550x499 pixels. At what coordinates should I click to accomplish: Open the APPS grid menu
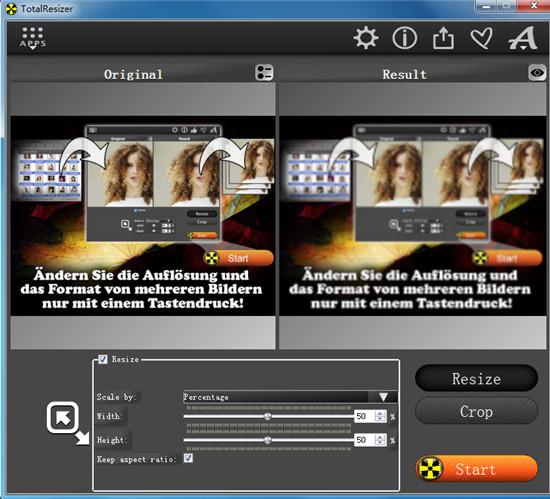click(32, 38)
